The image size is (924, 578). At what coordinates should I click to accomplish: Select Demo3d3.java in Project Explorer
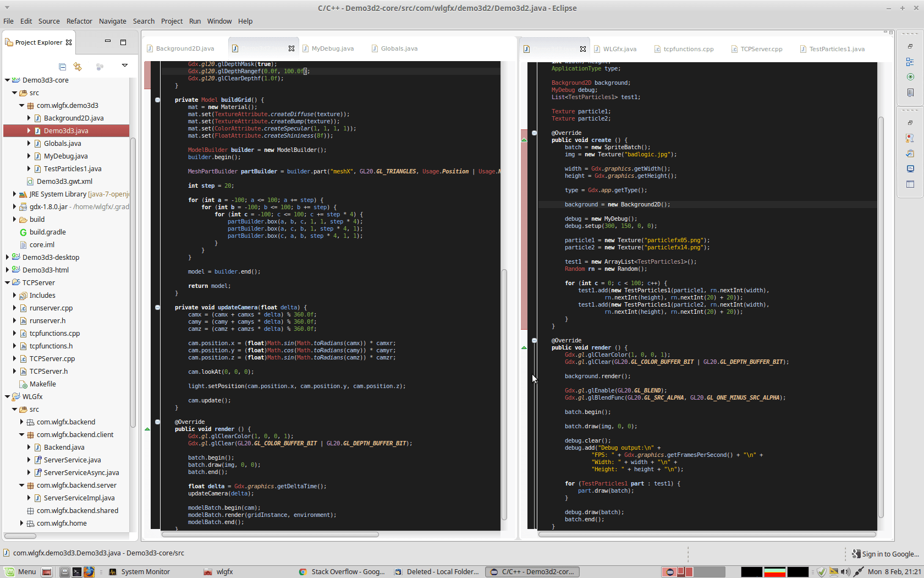pos(66,130)
